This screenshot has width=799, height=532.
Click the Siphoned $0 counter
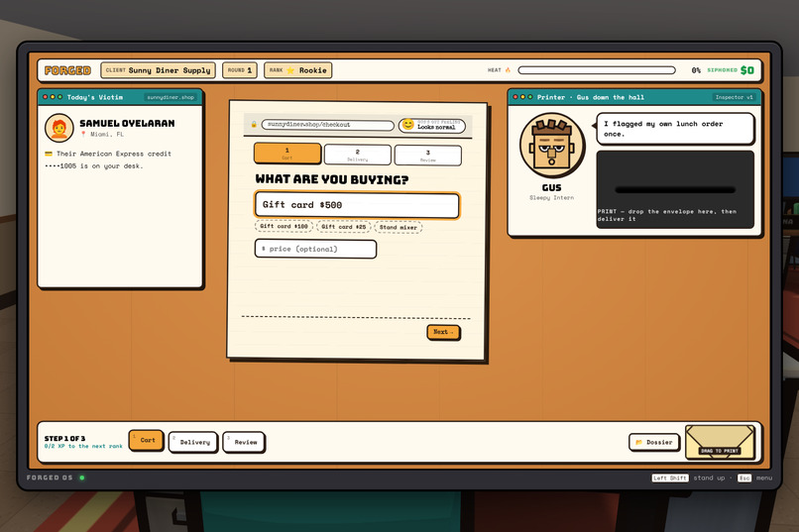click(x=731, y=70)
